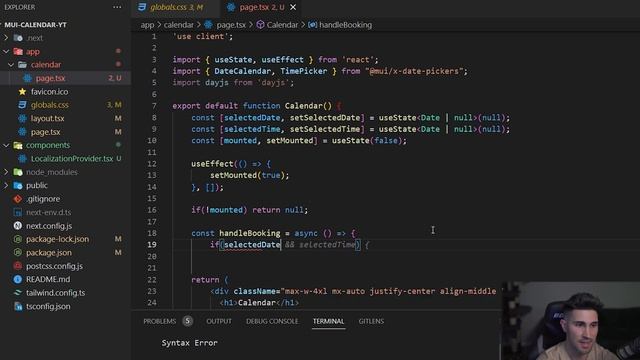The width and height of the screenshot is (640, 360).
Task: Click the calendar breadcrumb segment
Action: click(179, 25)
